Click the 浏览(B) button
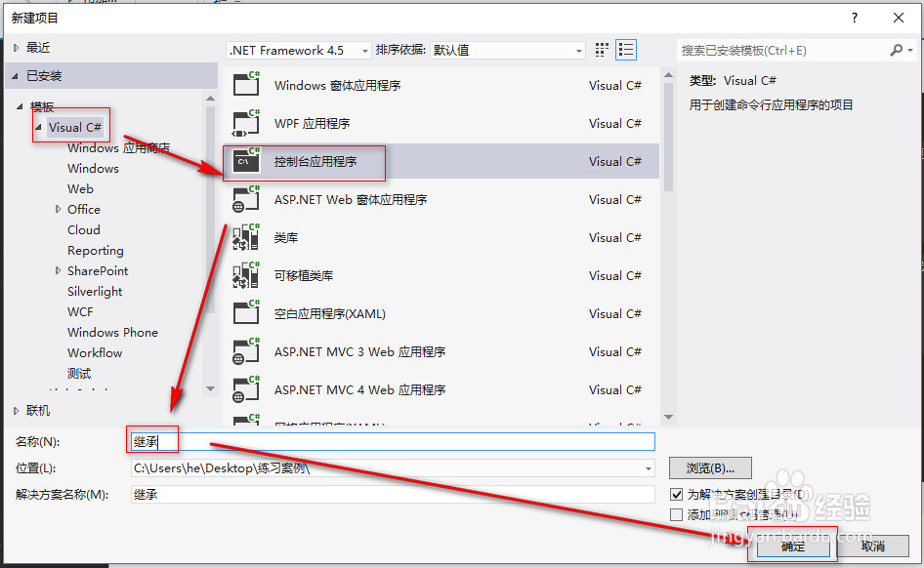Screen dimensions: 924x568 [708, 467]
